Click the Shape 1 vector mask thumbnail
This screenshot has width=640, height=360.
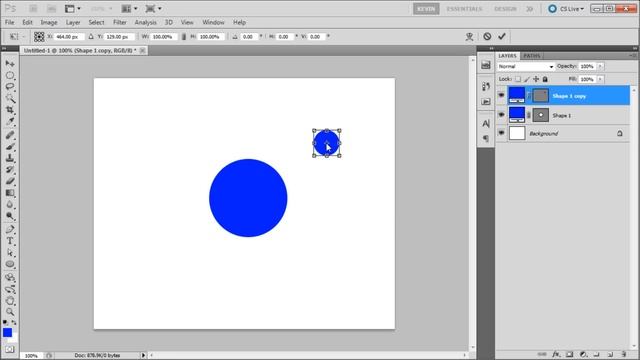point(540,115)
